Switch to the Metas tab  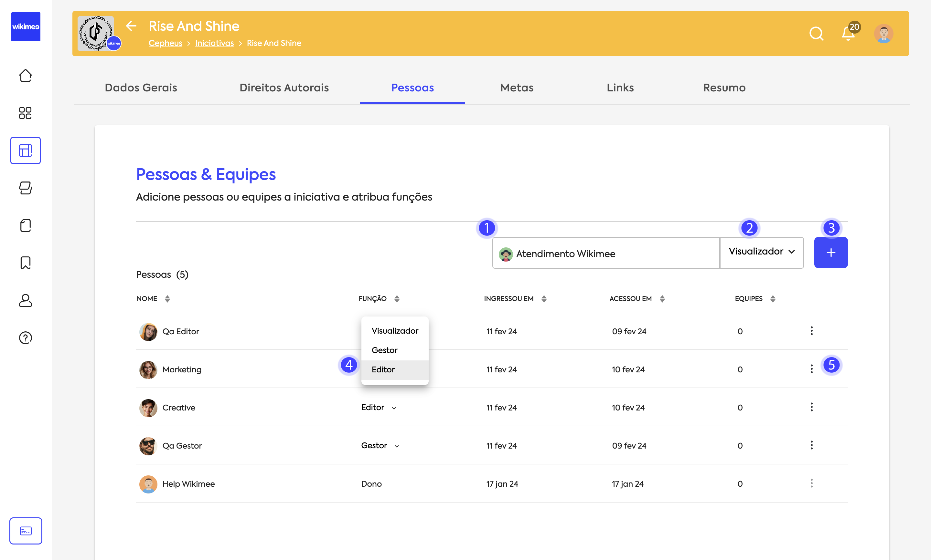click(x=517, y=88)
